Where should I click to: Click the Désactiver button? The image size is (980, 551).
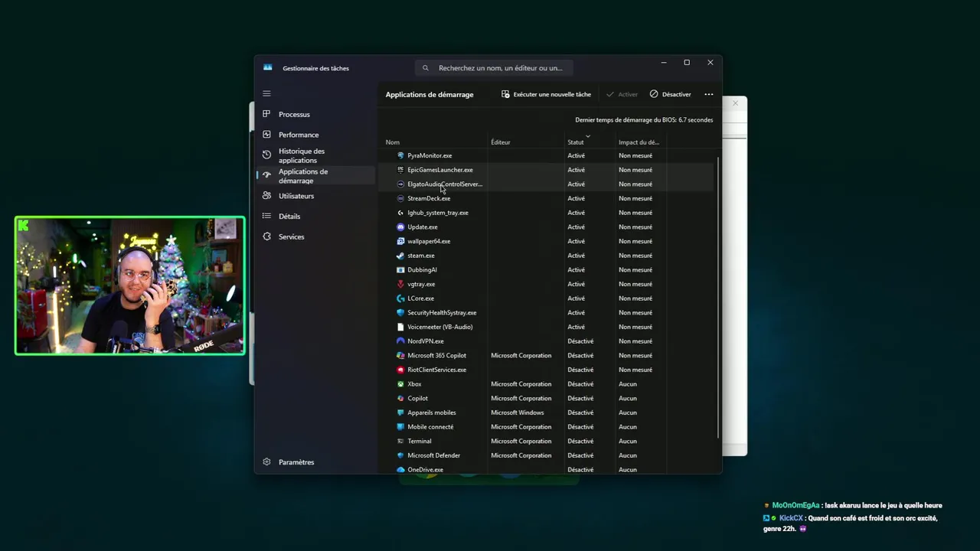671,94
